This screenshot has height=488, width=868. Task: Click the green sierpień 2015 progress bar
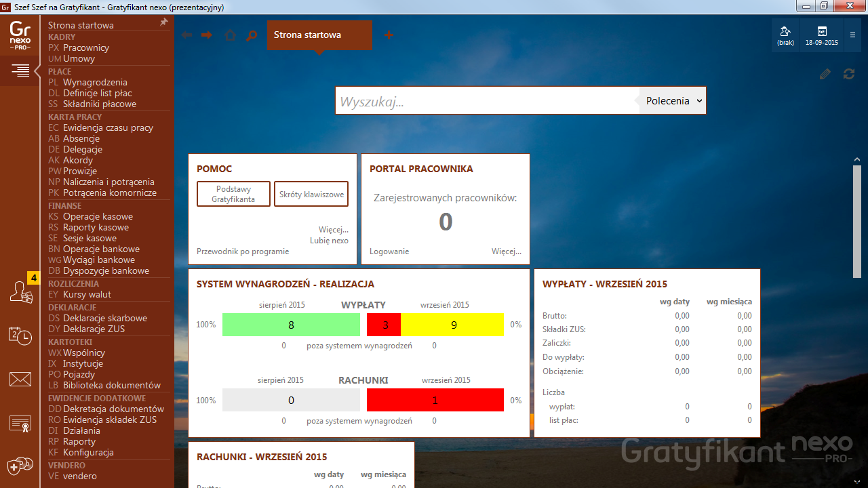[291, 325]
